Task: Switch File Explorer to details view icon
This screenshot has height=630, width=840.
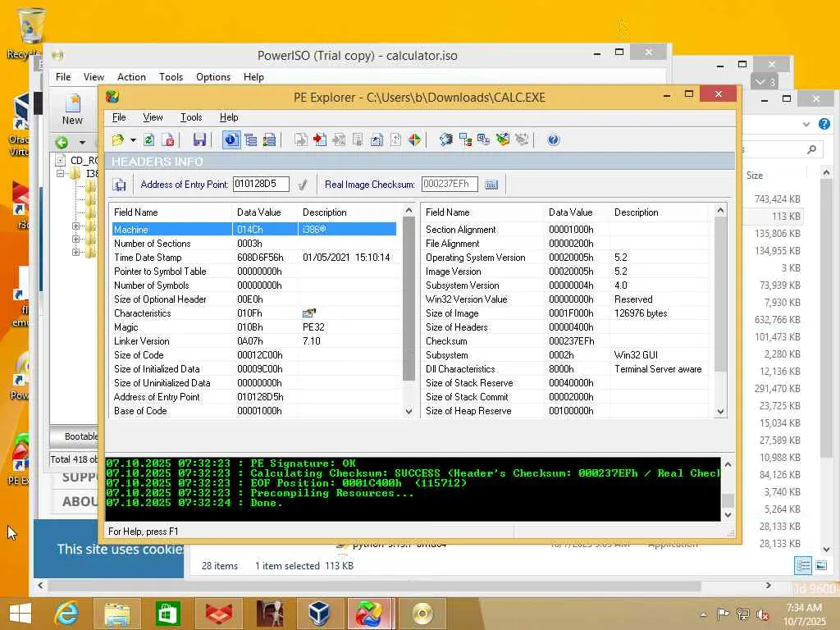Action: (x=803, y=565)
